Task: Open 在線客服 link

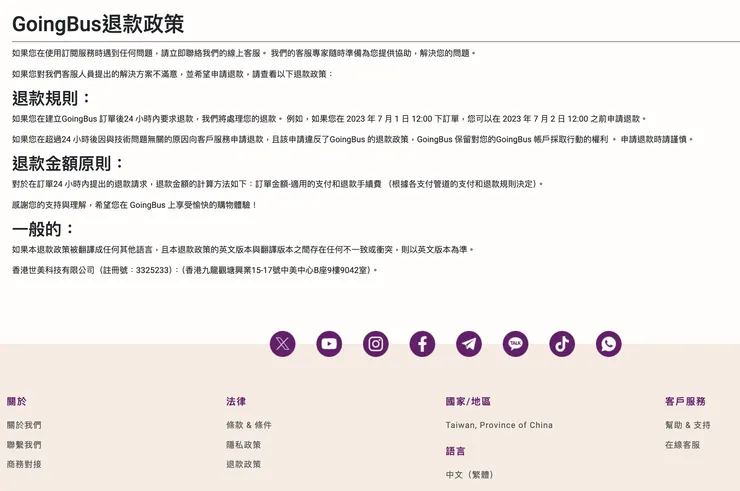Action: point(682,445)
